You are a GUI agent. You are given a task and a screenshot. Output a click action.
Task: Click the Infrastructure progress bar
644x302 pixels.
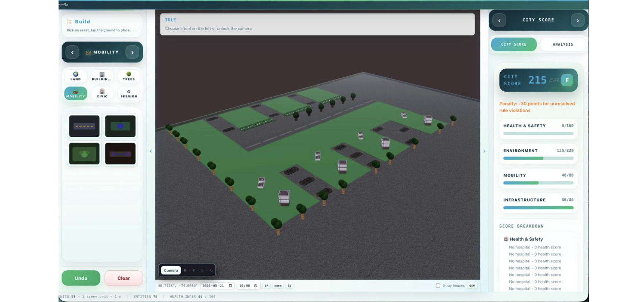coord(538,208)
